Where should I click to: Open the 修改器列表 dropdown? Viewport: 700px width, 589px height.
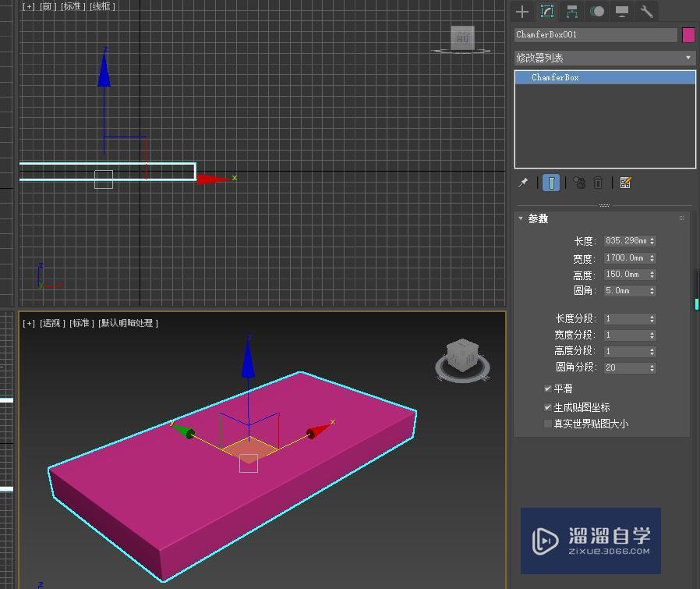tap(604, 58)
